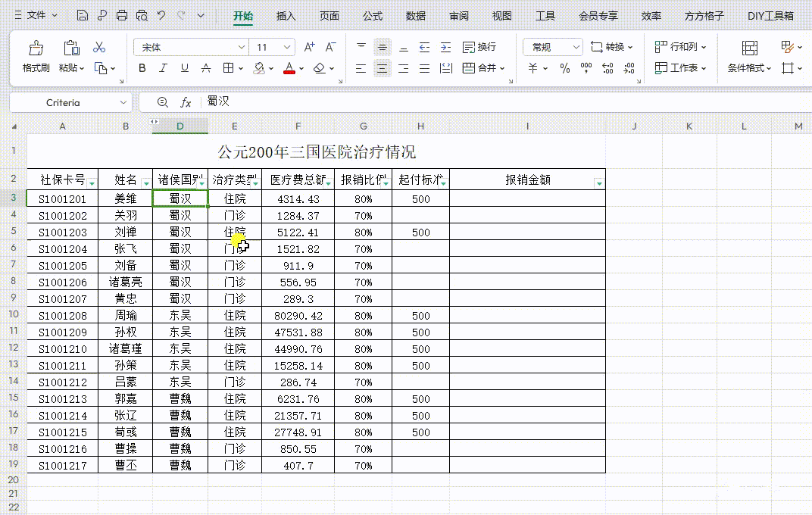This screenshot has width=812, height=515.
Task: Click the Print icon
Action: [x=122, y=16]
